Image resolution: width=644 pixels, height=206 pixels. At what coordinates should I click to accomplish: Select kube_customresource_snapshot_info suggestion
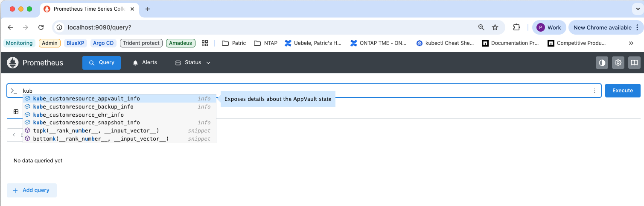tap(119, 123)
